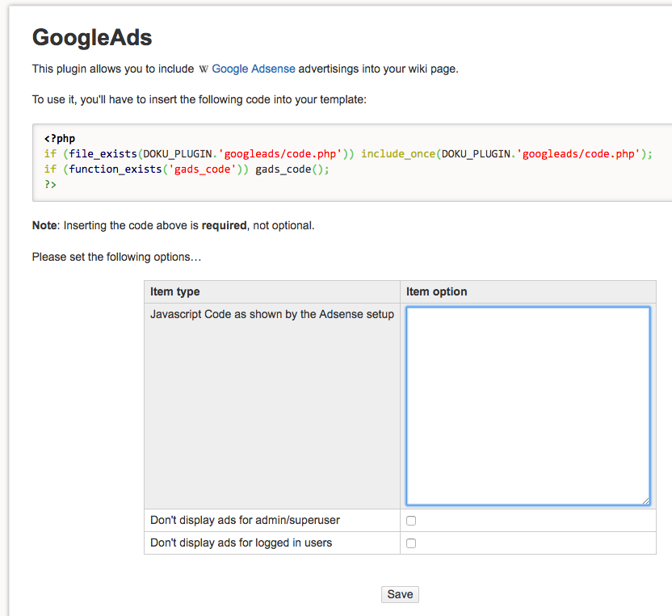Screen dimensions: 672x616
Task: Enable Don't display ads for admin/superuser checkbox
Action: pos(411,521)
